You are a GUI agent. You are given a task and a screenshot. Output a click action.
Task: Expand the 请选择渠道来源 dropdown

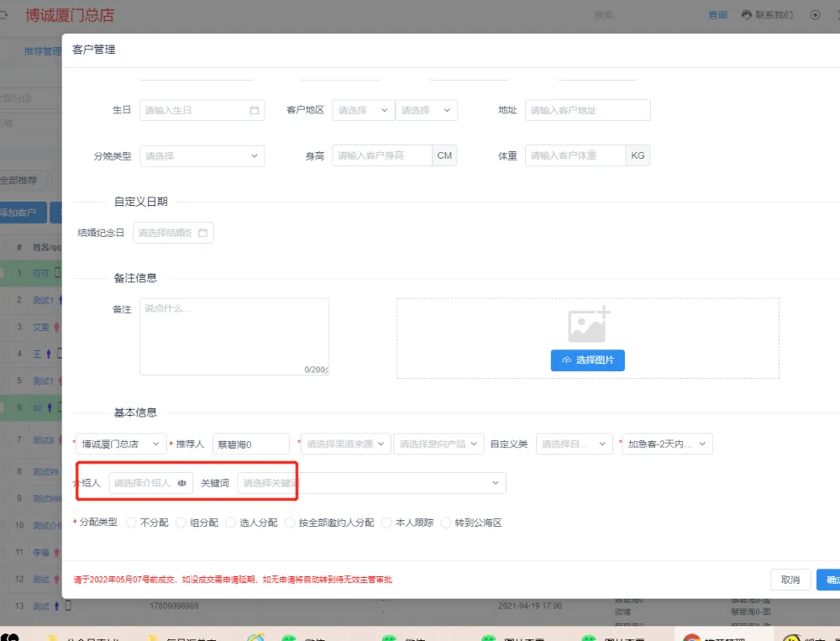coord(345,444)
